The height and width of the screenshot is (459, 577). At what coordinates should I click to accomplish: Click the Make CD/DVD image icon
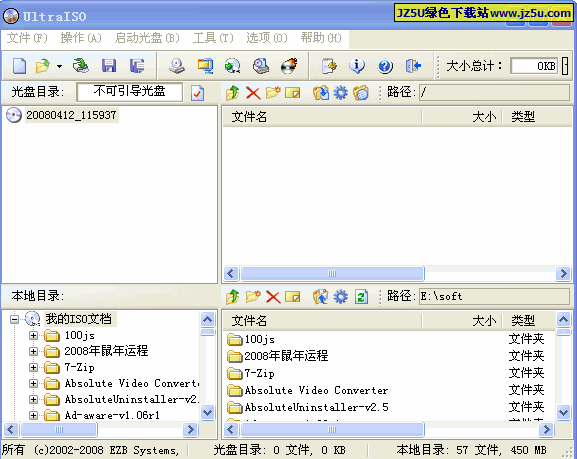(177, 66)
